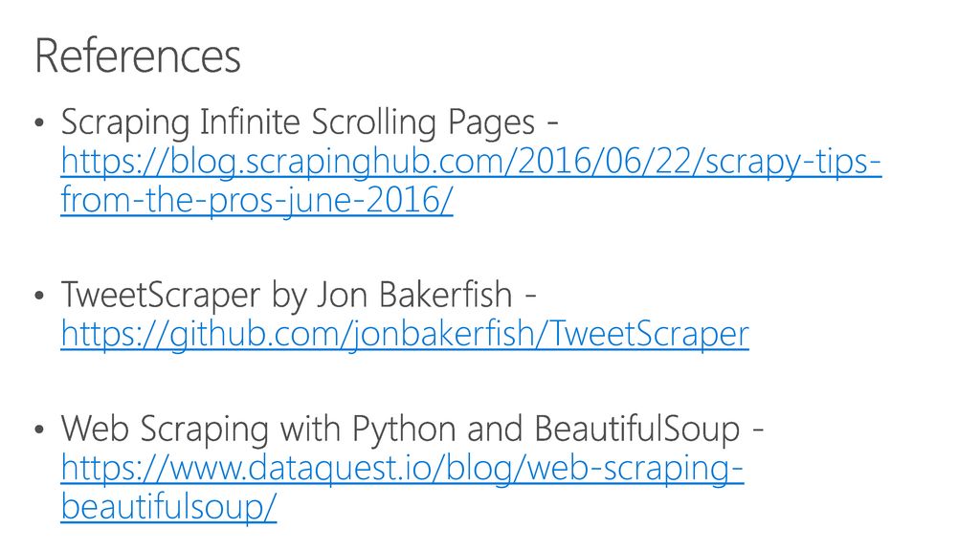980x551 pixels.
Task: Click the dash after 'Jon Bakerfish'
Action: (530, 298)
